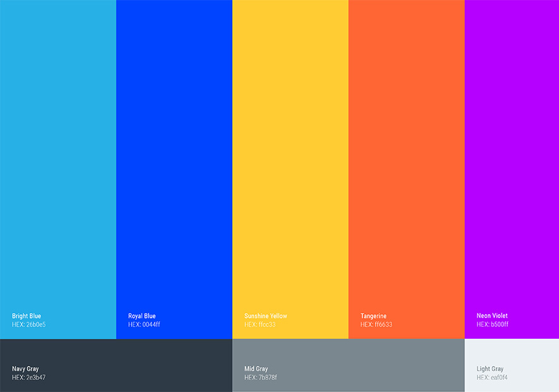Pick the Sunshine Yellow color swatch
Image resolution: width=559 pixels, height=392 pixels.
click(290, 158)
